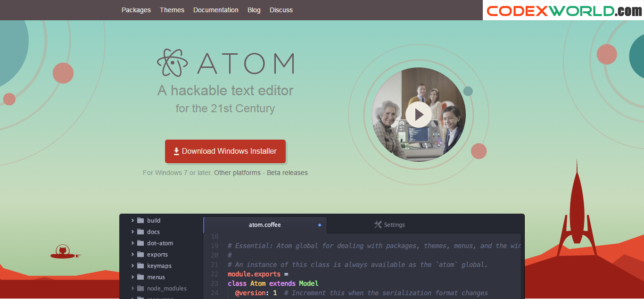Click the menus folder icon
This screenshot has width=644, height=299.
140,277
